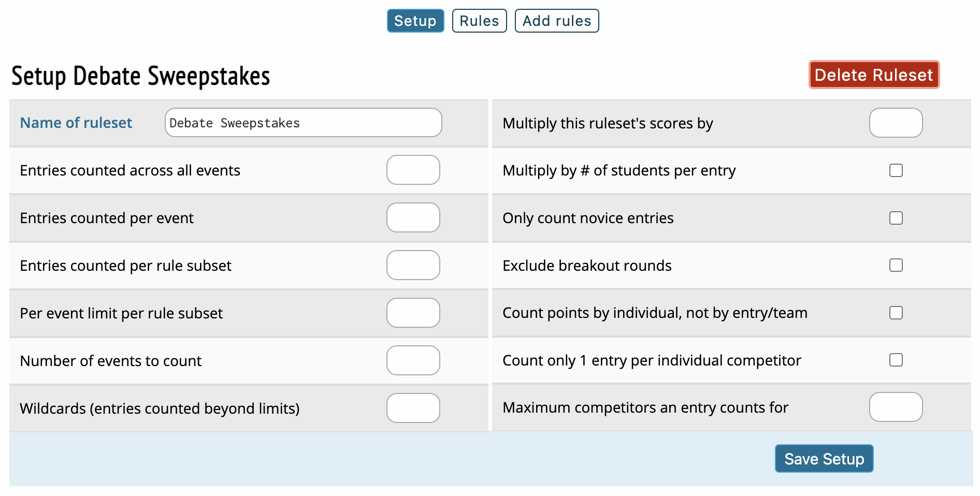The height and width of the screenshot is (496, 980).
Task: Focus the Entries counted across all events field
Action: pyautogui.click(x=413, y=170)
